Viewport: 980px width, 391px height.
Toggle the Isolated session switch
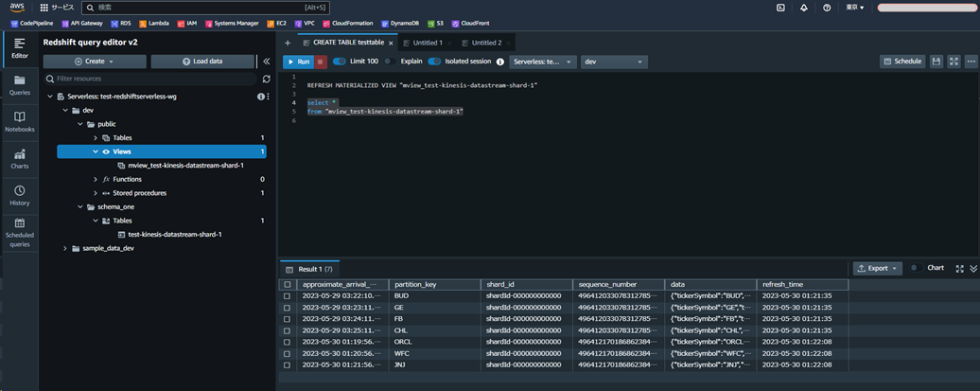click(x=434, y=62)
